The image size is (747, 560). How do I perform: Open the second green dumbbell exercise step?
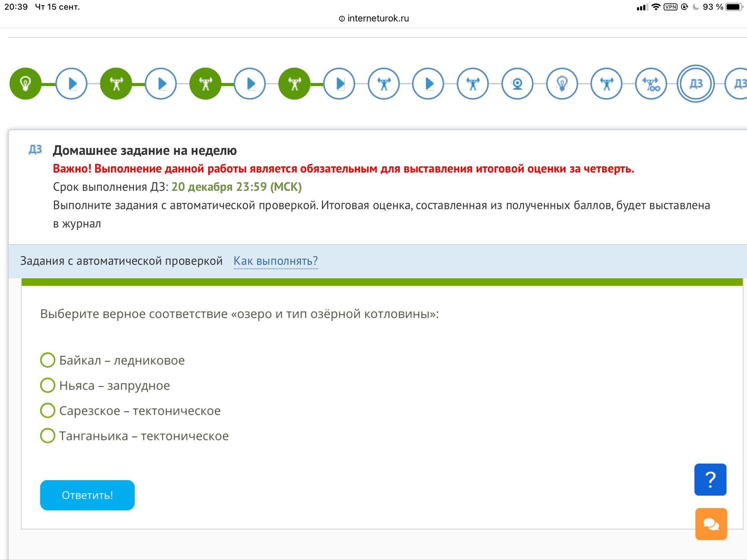tap(205, 84)
